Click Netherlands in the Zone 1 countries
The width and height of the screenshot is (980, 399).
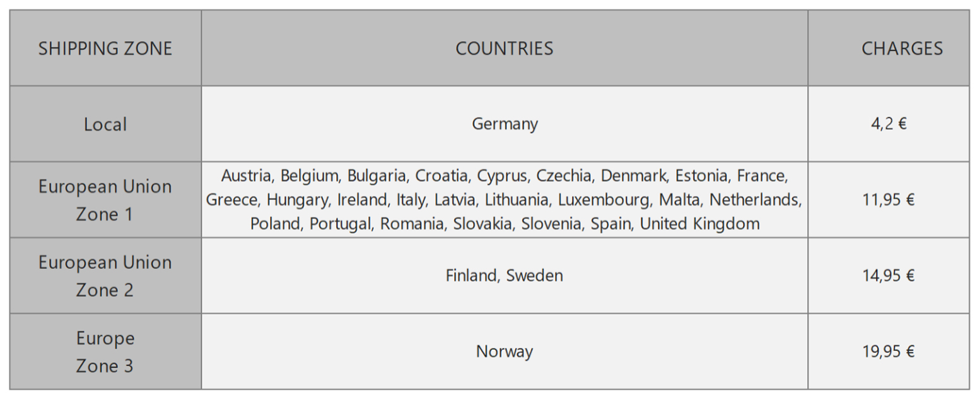tap(754, 200)
